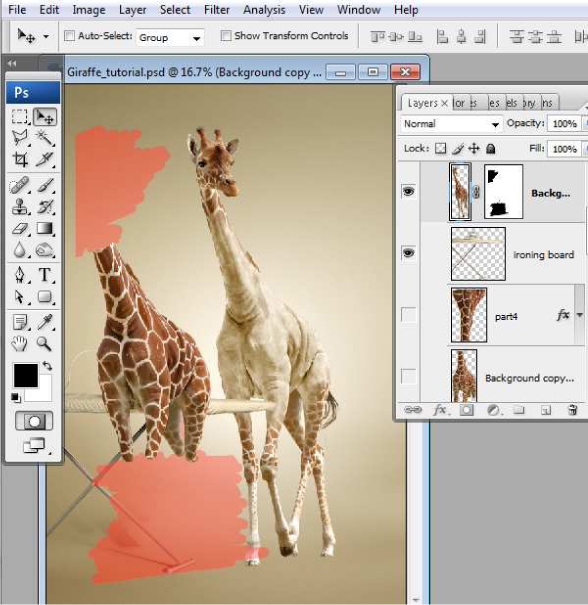588x605 pixels.
Task: Expand part4 layer effects arrow
Action: point(580,315)
